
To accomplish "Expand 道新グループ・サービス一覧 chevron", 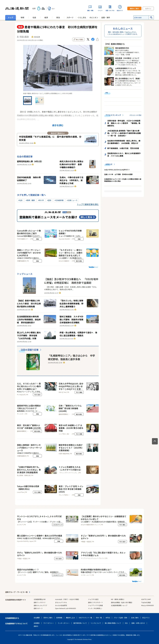I will point(30,592).
